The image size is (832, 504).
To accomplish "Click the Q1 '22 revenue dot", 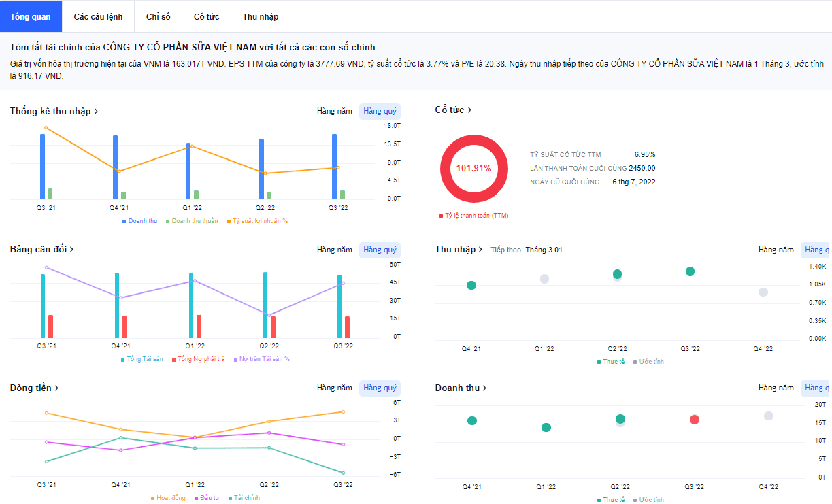I will pyautogui.click(x=546, y=427).
